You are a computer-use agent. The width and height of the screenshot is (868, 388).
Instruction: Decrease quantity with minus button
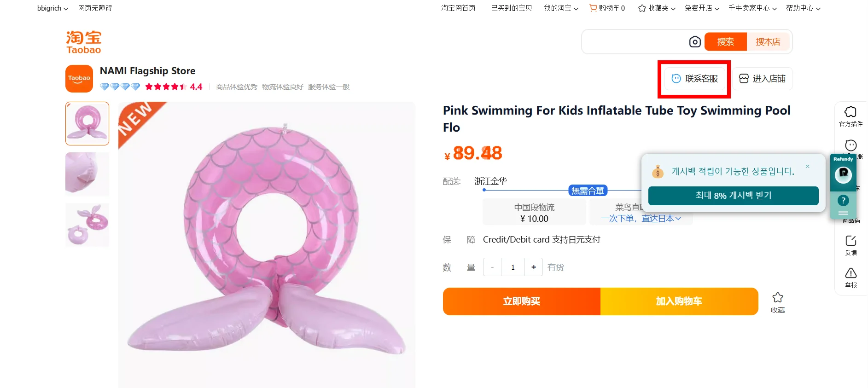(492, 267)
